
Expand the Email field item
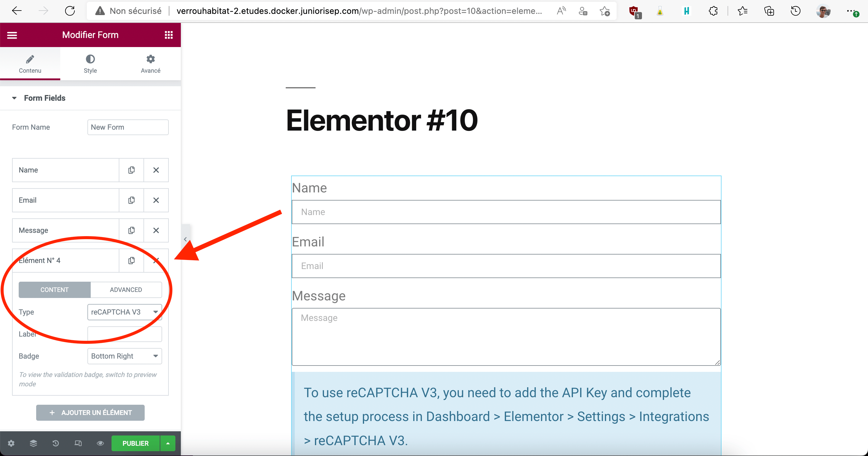pyautogui.click(x=66, y=200)
